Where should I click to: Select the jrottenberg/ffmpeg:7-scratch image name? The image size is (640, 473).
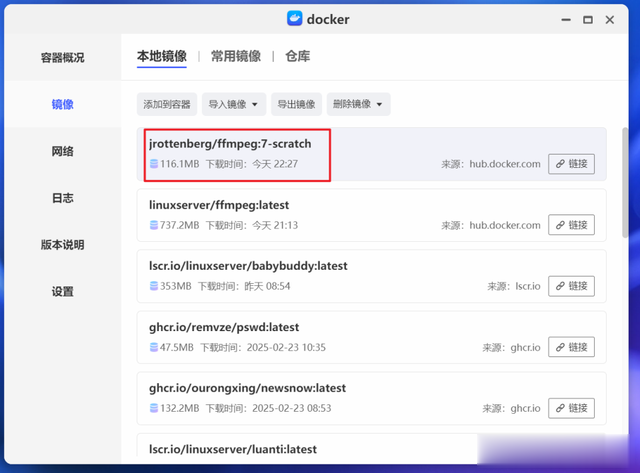click(x=230, y=144)
